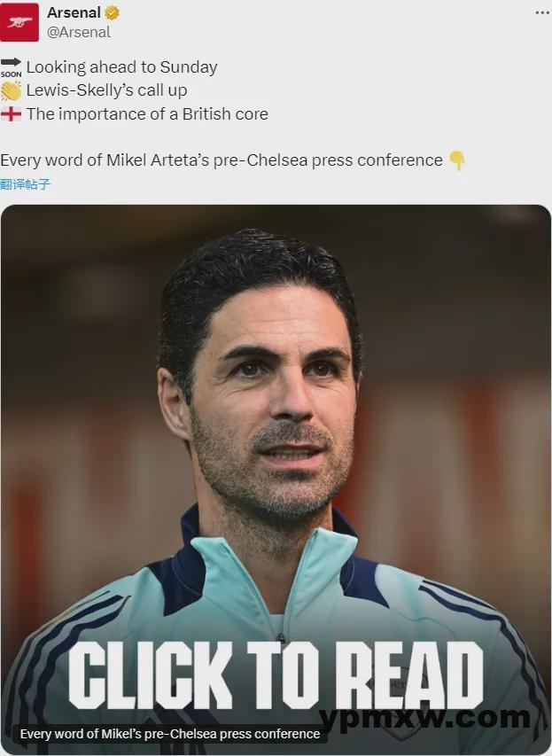Click the card caption about Mikel's press conference
This screenshot has height=756, width=552.
(x=170, y=734)
